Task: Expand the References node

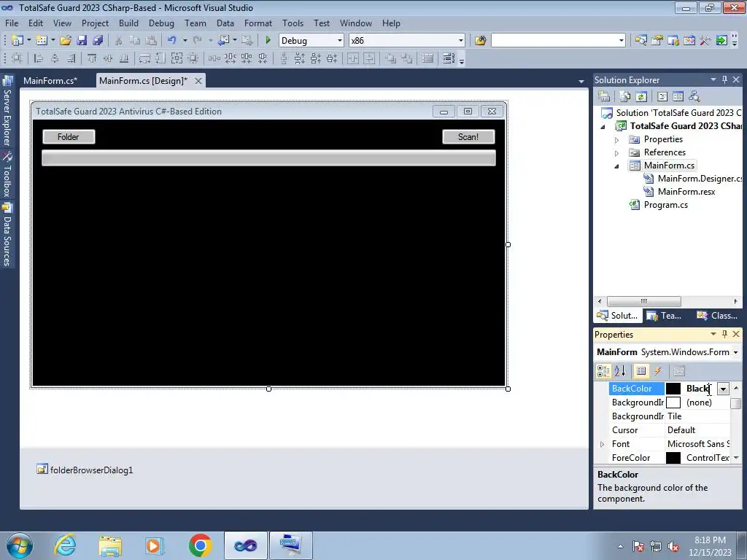Action: [x=616, y=153]
